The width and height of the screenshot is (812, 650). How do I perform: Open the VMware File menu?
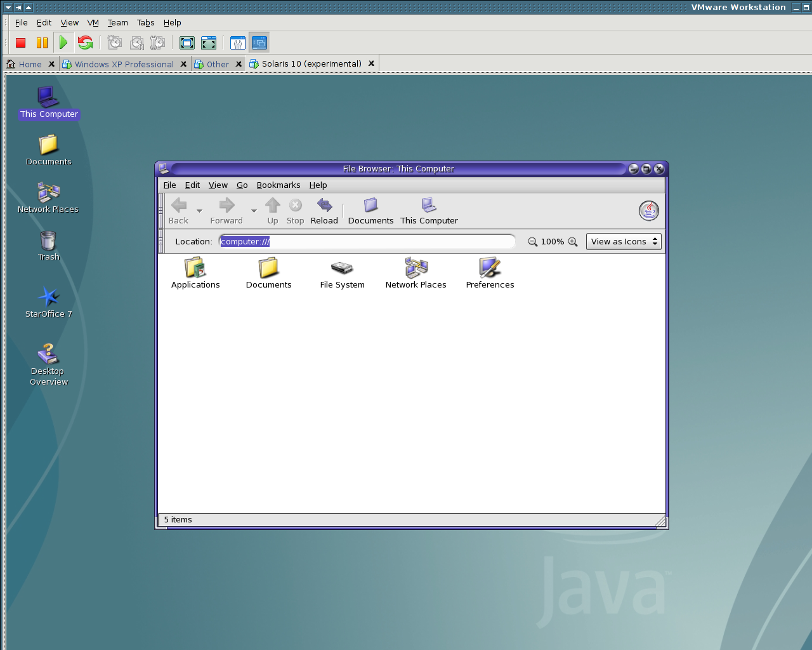pyautogui.click(x=22, y=22)
